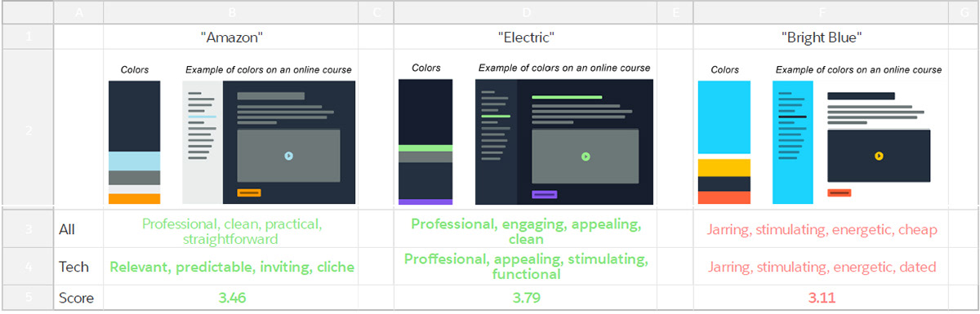The image size is (980, 314).
Task: Click the yellow swatch in Bright Blue colors
Action: point(724,167)
